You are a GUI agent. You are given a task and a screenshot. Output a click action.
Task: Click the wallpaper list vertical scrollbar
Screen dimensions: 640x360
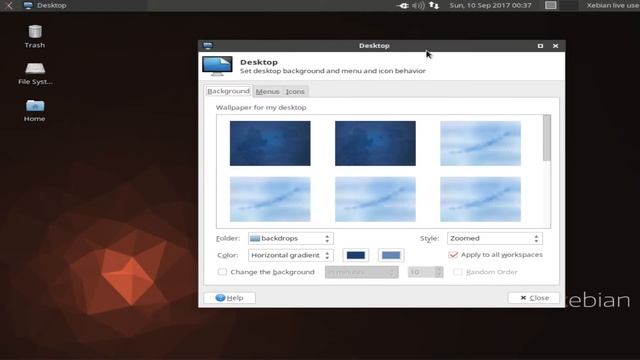click(x=547, y=138)
